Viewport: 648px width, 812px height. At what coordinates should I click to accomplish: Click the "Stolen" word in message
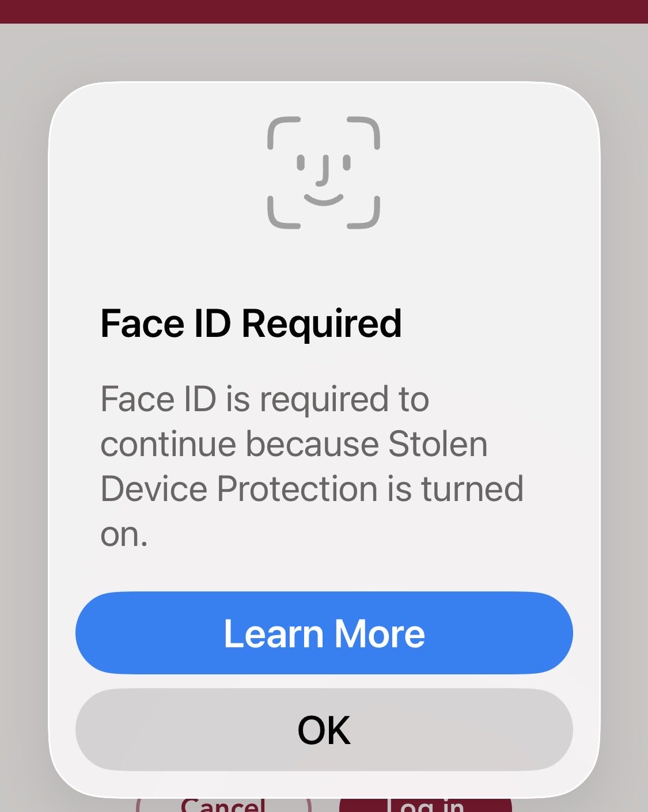[438, 444]
